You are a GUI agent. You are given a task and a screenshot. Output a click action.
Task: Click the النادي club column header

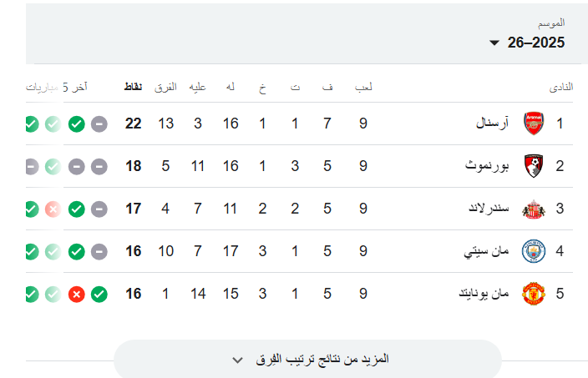(560, 87)
